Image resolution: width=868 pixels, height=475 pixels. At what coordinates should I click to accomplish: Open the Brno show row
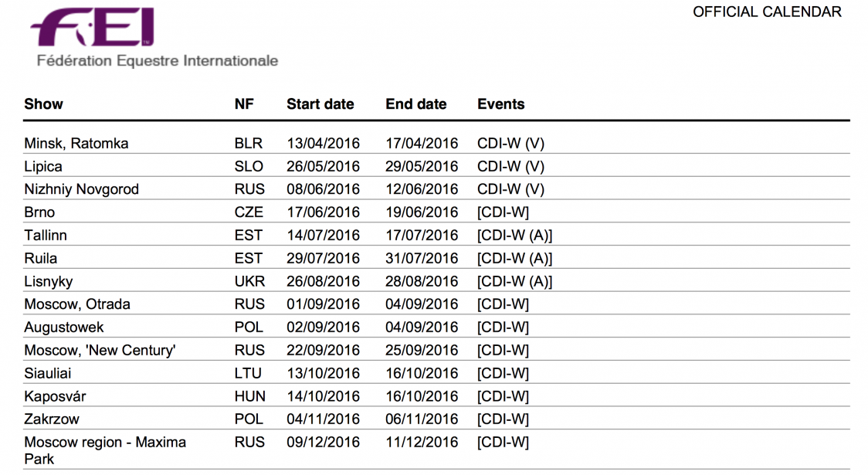coord(39,212)
